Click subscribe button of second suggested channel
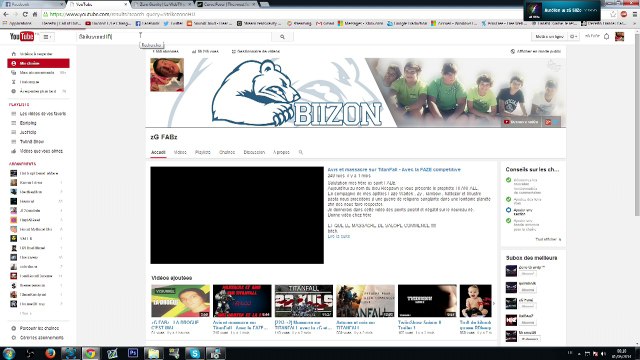The height and width of the screenshot is (360, 640). 527,290
